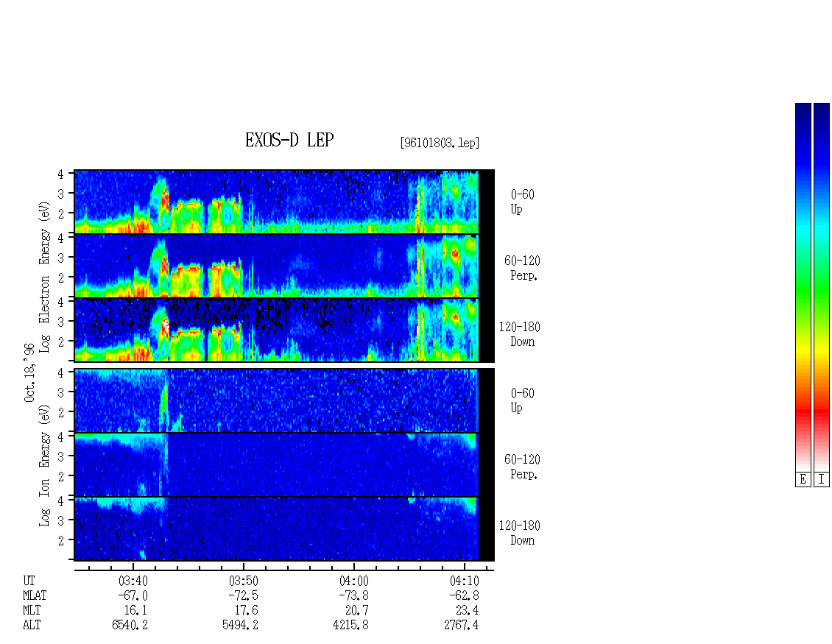This screenshot has height=644, width=832.
Task: Click MLT value 17.6
Action: coord(246,610)
